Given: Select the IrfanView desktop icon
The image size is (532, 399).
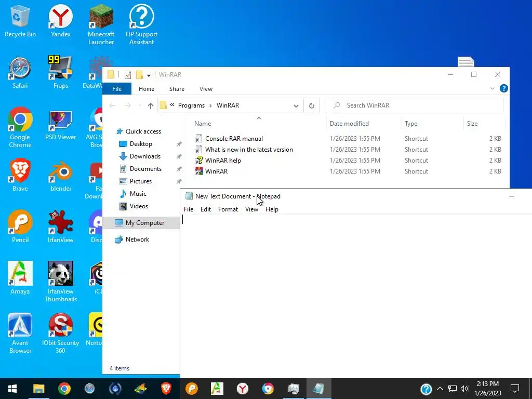Looking at the screenshot, I should [x=60, y=227].
